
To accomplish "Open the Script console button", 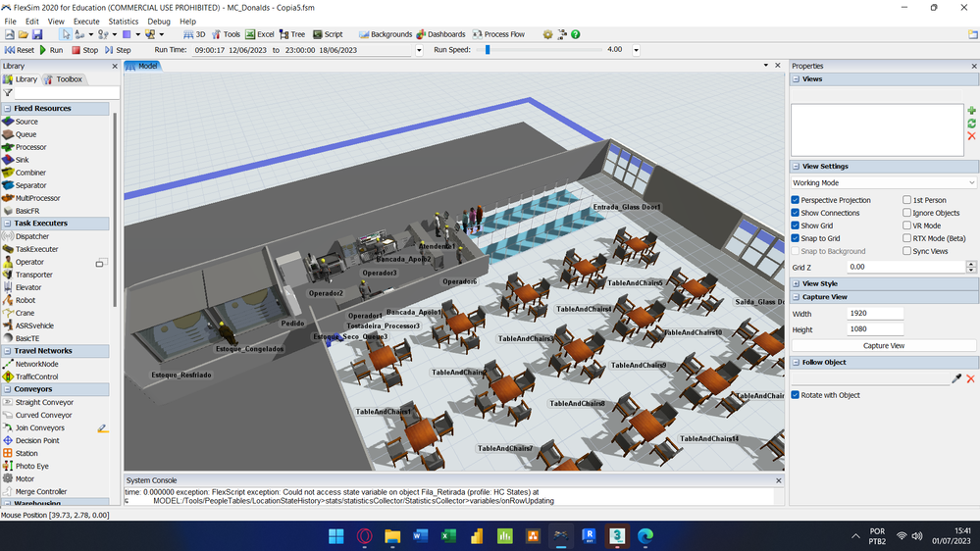I will click(328, 34).
